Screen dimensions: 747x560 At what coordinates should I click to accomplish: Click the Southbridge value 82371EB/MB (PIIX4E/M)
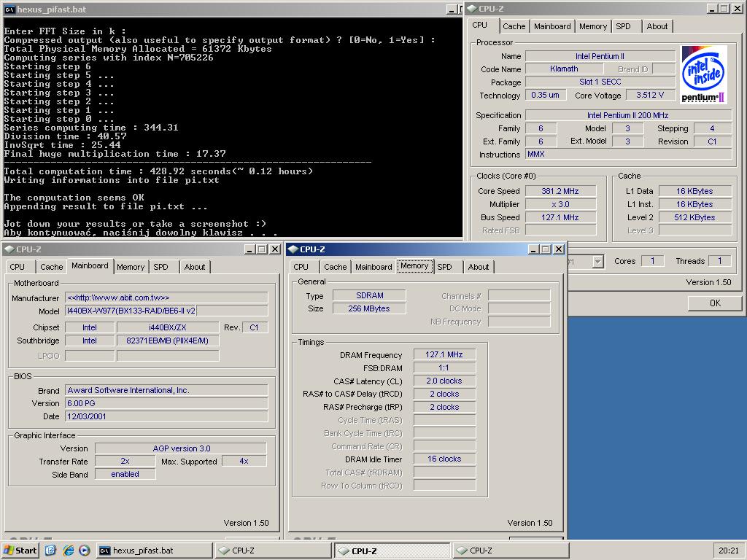tap(168, 341)
